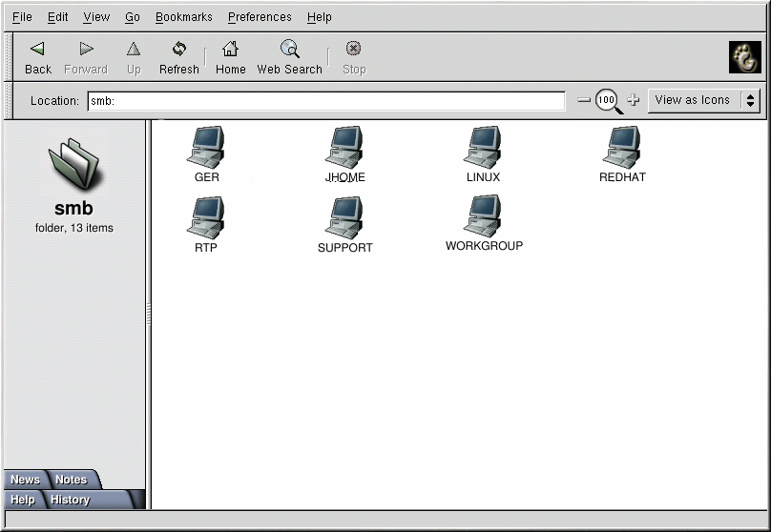
Task: Open the Preferences menu
Action: click(x=260, y=17)
